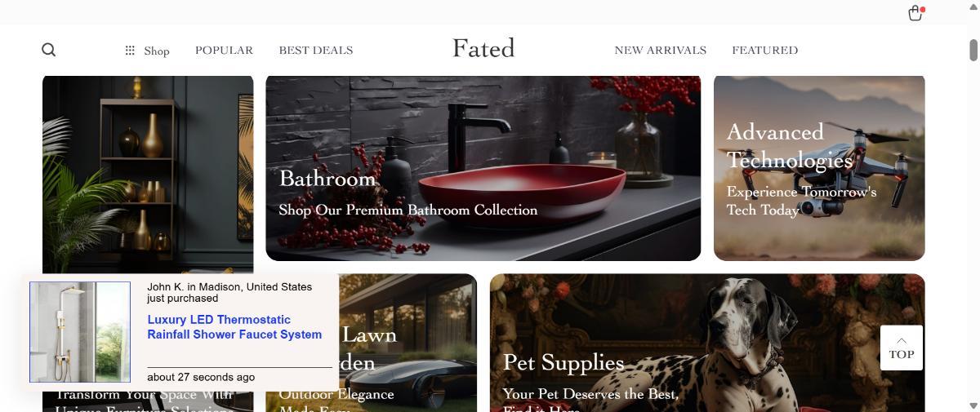Click the scrollbar down arrow
The image size is (980, 412).
coord(973,405)
